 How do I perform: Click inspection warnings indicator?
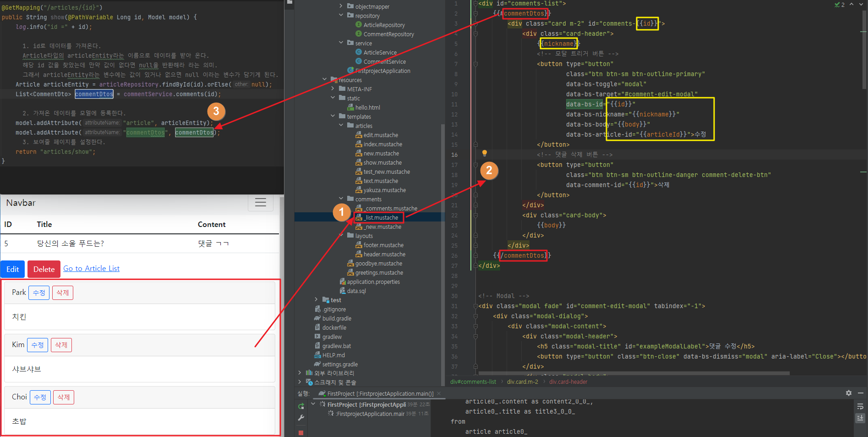pyautogui.click(x=840, y=5)
